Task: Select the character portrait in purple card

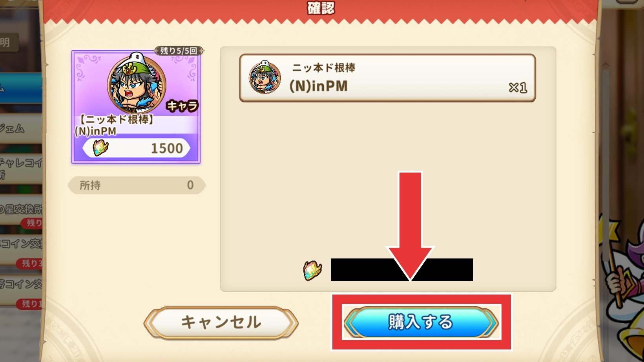Action: click(x=136, y=84)
